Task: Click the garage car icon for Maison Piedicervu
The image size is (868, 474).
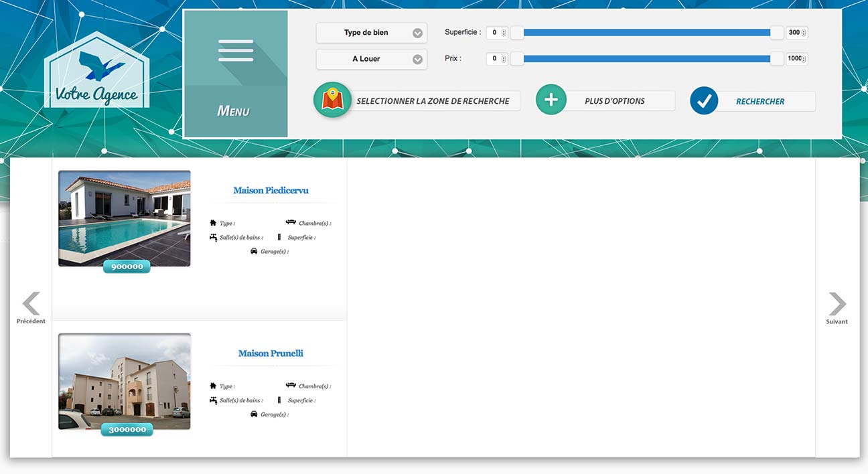Action: 254,251
